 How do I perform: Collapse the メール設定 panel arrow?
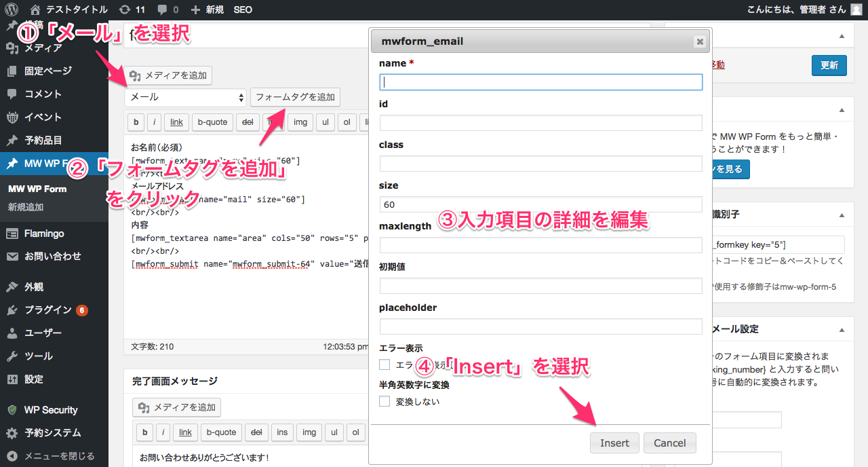[x=842, y=329]
